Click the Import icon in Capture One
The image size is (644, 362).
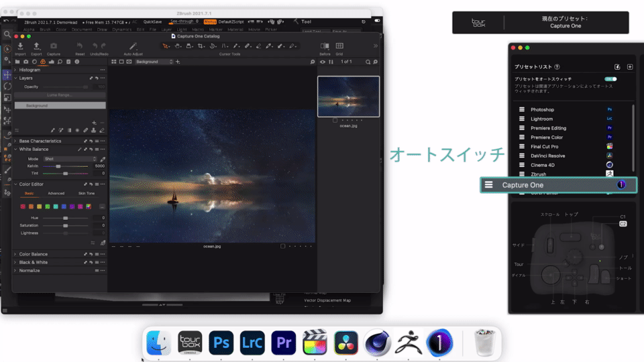tap(20, 46)
